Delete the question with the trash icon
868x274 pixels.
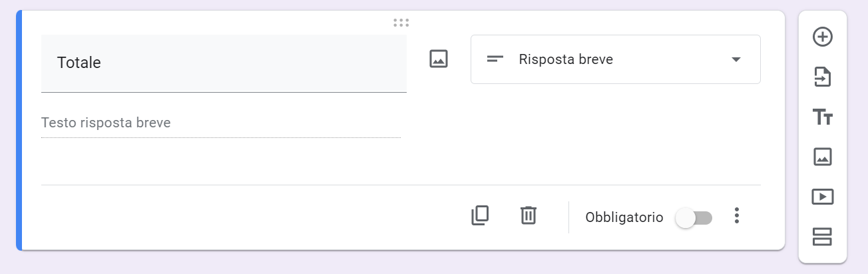click(528, 215)
